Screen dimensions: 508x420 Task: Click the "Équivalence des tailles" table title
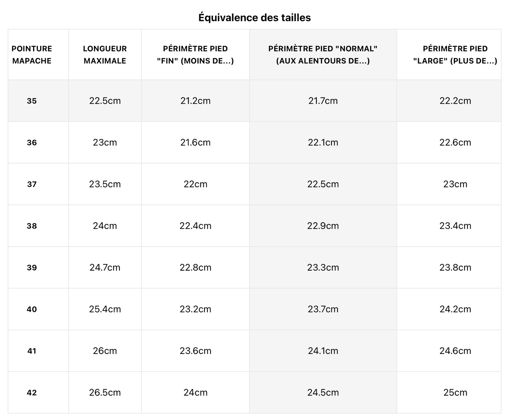(x=254, y=18)
